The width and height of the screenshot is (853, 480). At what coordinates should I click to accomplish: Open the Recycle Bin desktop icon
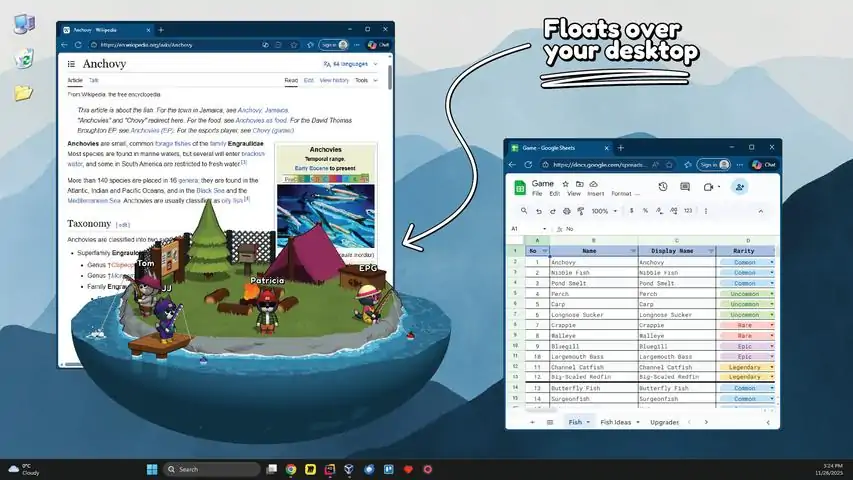(x=23, y=60)
